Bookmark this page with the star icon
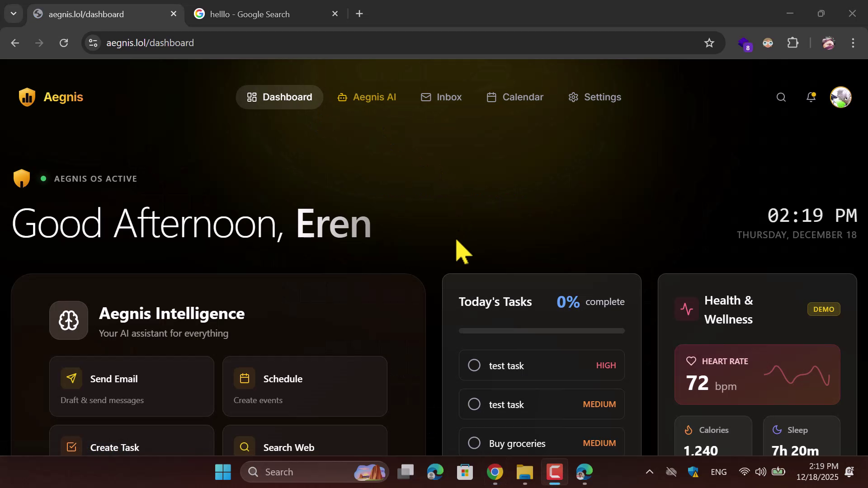 709,43
